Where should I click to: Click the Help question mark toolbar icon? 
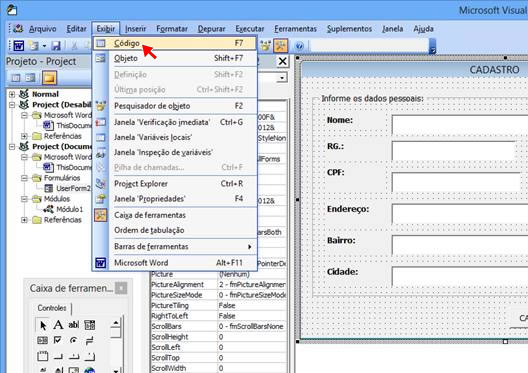point(299,45)
